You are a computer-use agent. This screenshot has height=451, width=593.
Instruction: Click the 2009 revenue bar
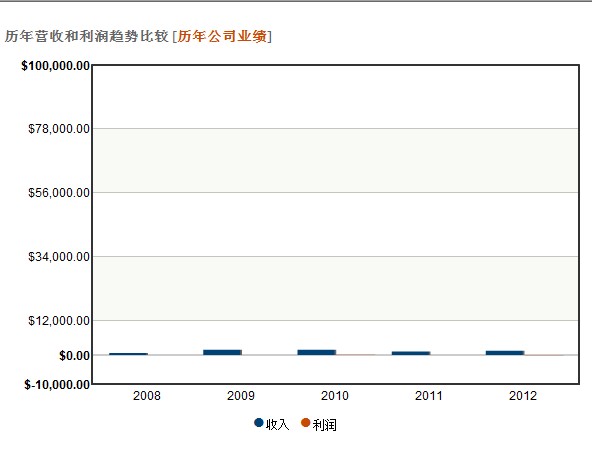pos(222,352)
